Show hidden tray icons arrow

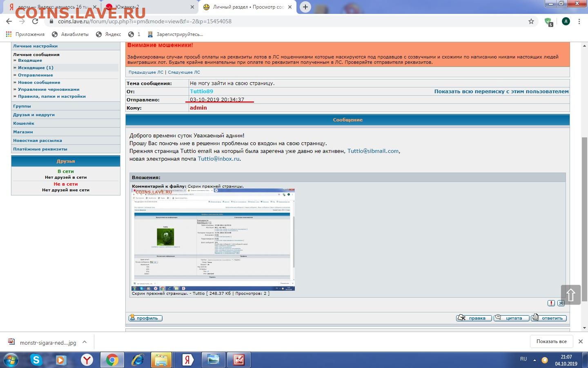click(x=535, y=360)
